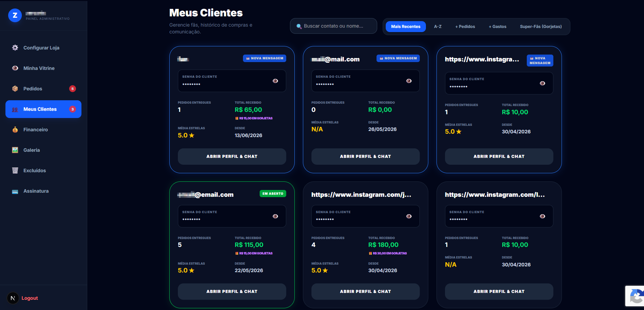Click the Pedidos box icon
644x310 pixels.
tap(15, 89)
